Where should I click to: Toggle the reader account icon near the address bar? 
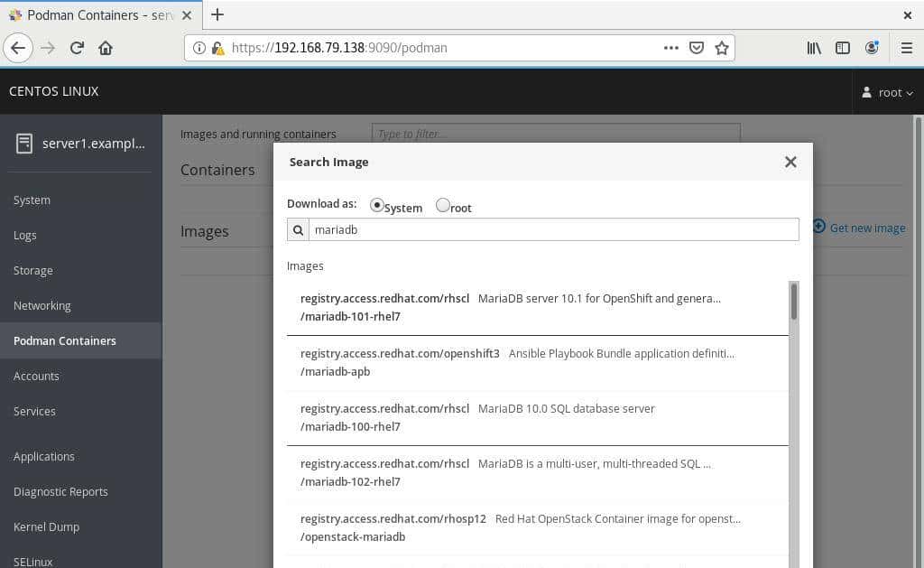(x=872, y=47)
